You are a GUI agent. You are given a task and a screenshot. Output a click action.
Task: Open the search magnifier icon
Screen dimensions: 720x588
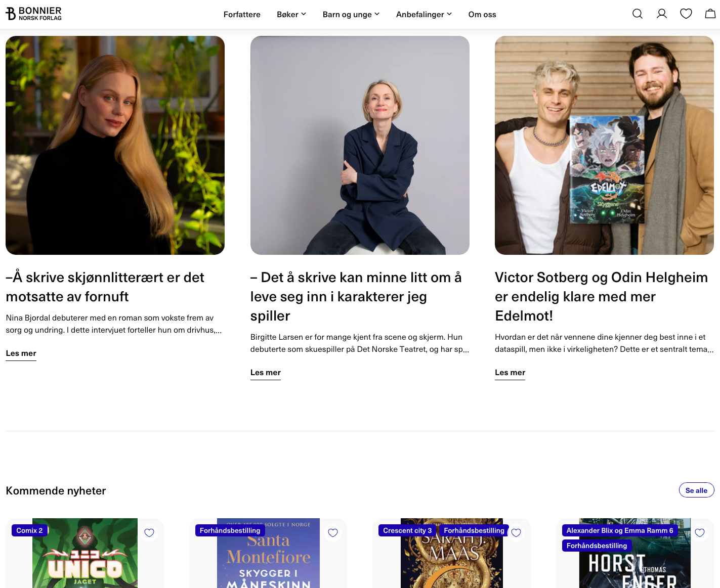[x=638, y=14]
